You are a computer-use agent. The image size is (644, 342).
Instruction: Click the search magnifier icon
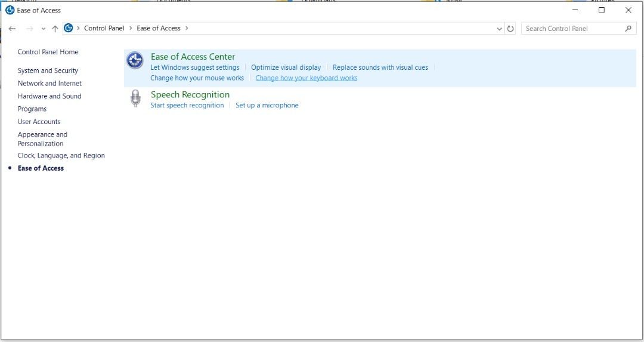point(628,29)
